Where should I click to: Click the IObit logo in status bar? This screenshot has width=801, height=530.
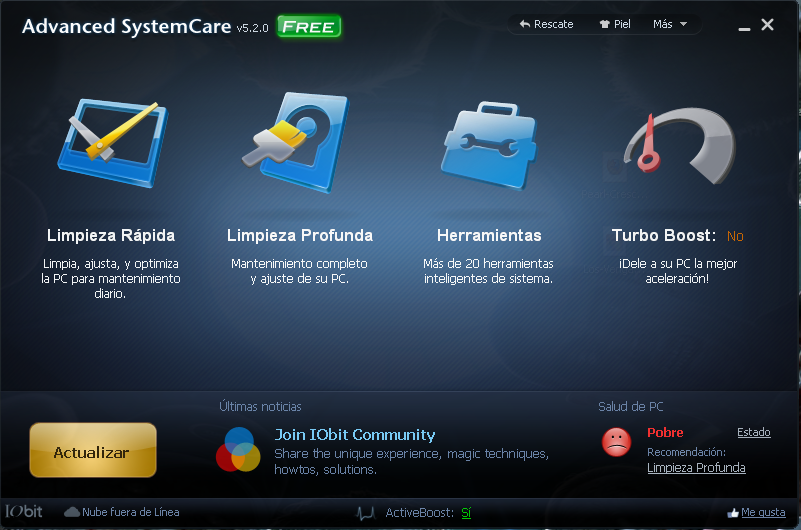pos(23,512)
